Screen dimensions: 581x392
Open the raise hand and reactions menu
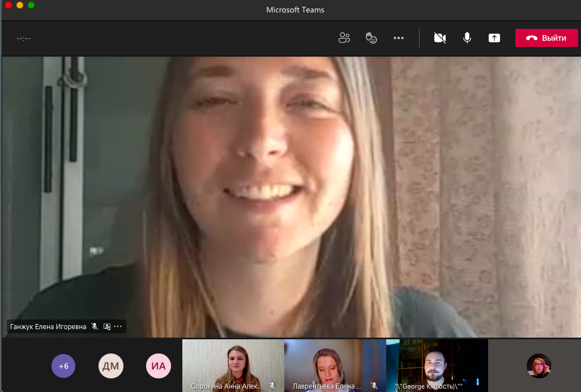click(x=371, y=38)
